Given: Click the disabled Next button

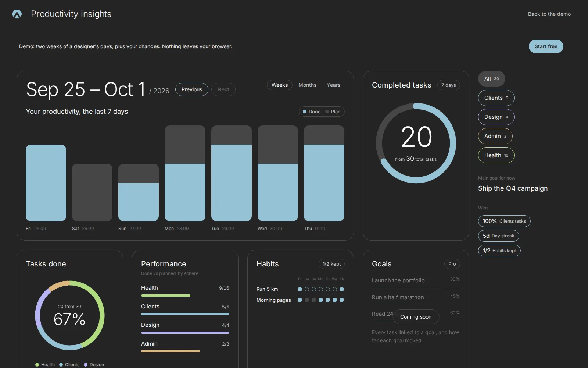Looking at the screenshot, I should click(223, 89).
